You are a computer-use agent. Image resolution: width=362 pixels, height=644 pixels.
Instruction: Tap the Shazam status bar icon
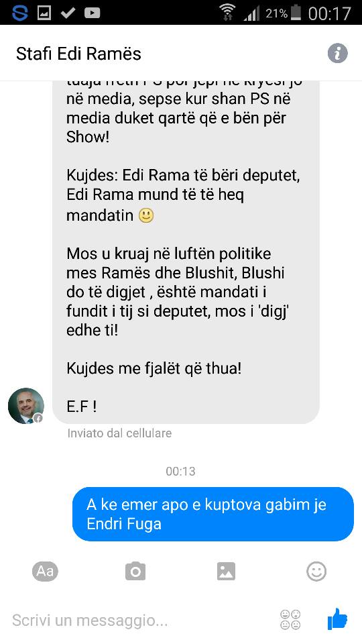(x=19, y=13)
